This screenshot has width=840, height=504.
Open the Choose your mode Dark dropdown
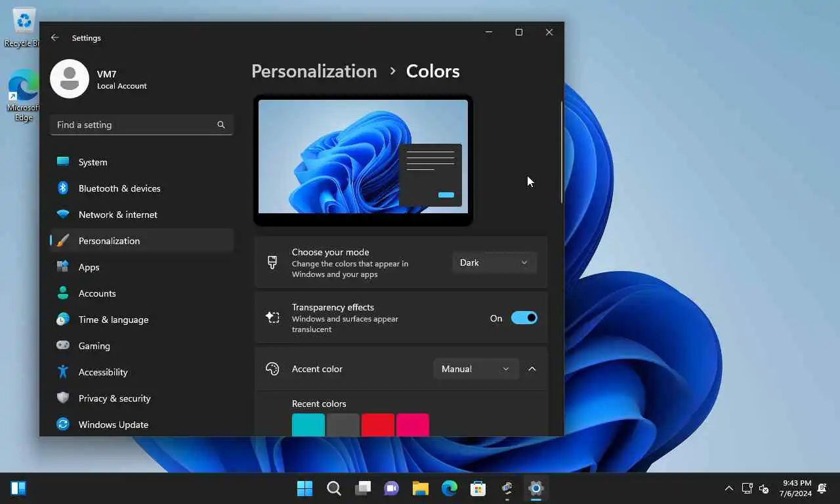click(x=494, y=262)
